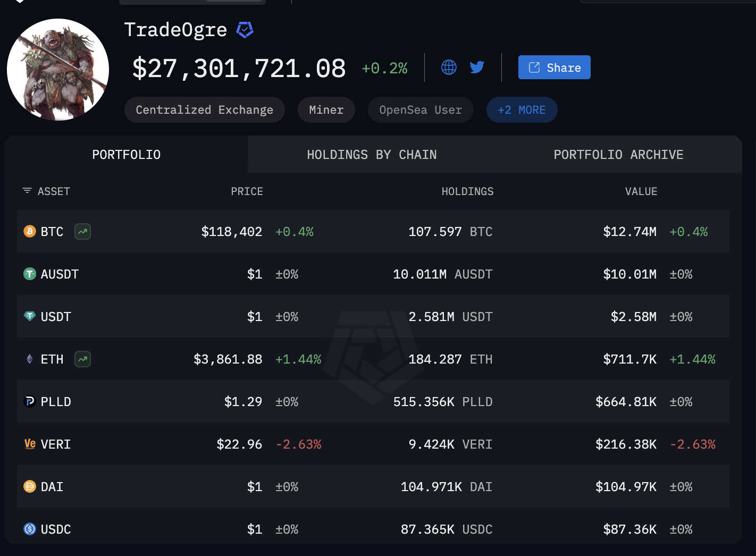Select the Miner tag
Image resolution: width=756 pixels, height=556 pixels.
pyautogui.click(x=326, y=110)
